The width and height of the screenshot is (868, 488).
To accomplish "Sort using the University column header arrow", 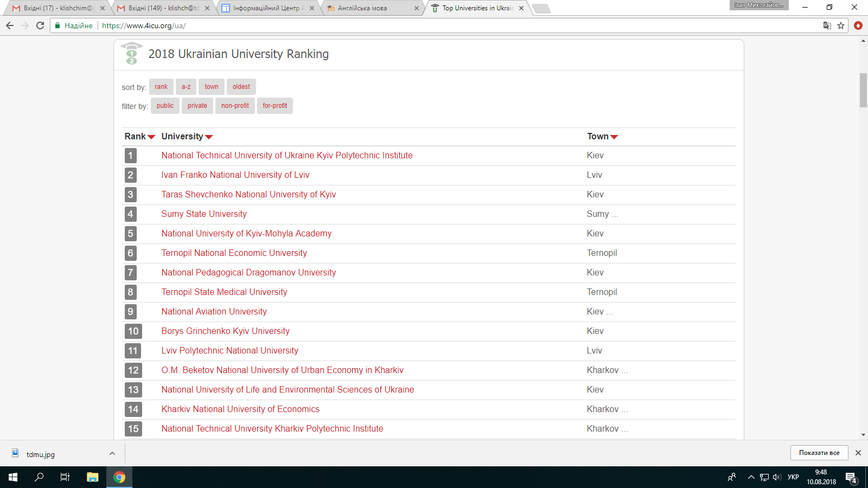I will pyautogui.click(x=209, y=137).
